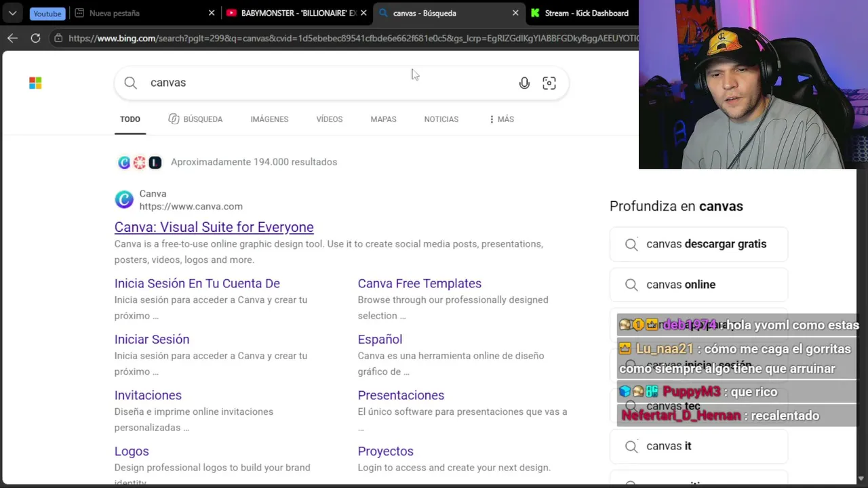The height and width of the screenshot is (488, 868).
Task: Expand the MÁS menu
Action: click(501, 119)
